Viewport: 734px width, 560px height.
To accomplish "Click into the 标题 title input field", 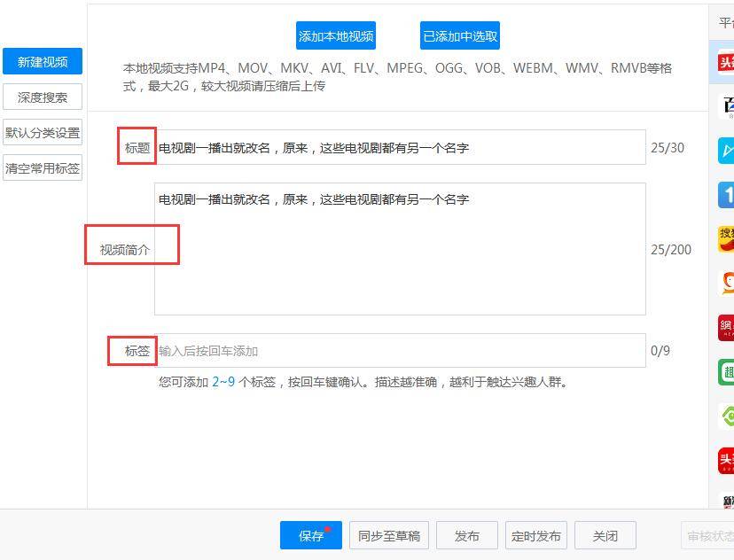I will click(x=399, y=148).
